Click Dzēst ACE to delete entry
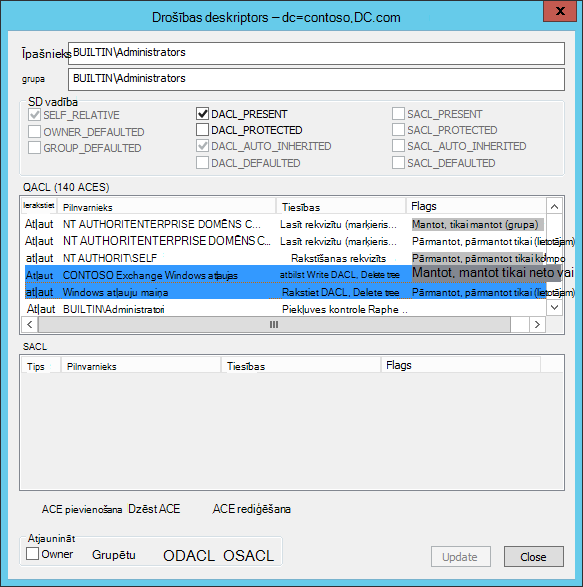 (x=154, y=509)
